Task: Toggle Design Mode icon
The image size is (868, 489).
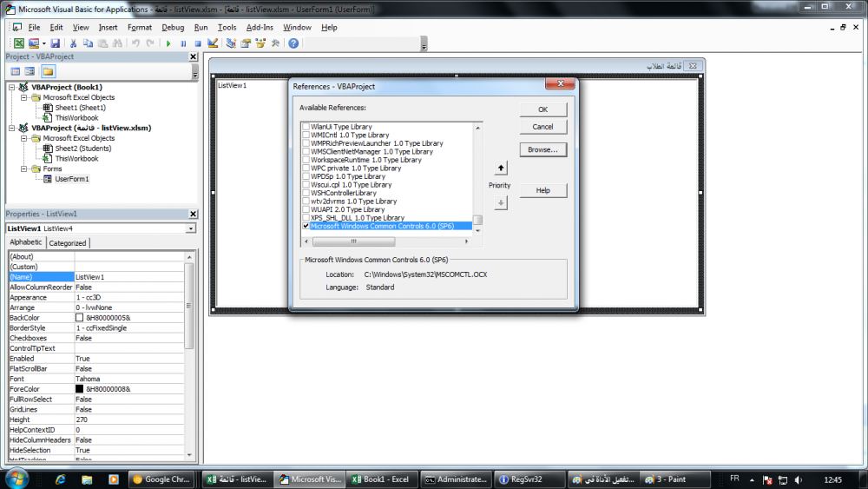Action: pos(213,43)
